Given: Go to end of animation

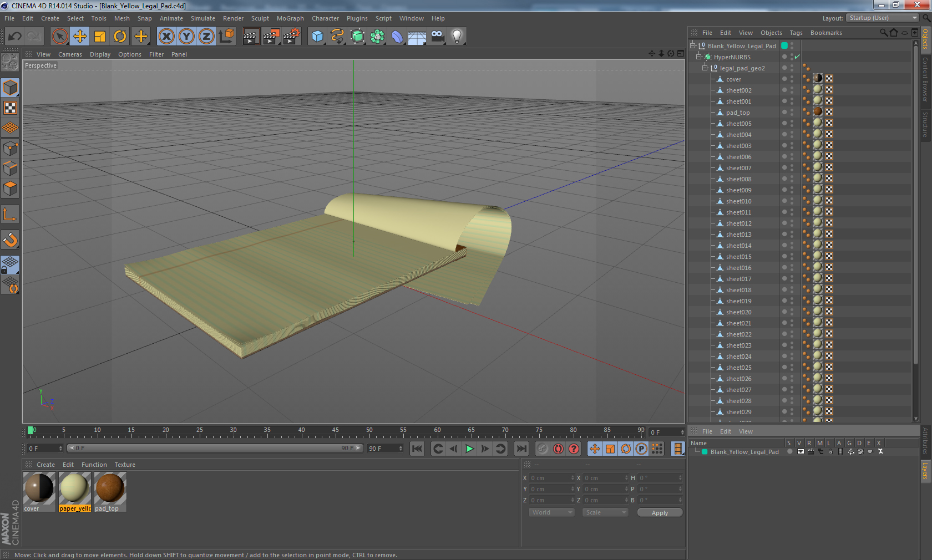Looking at the screenshot, I should [521, 449].
